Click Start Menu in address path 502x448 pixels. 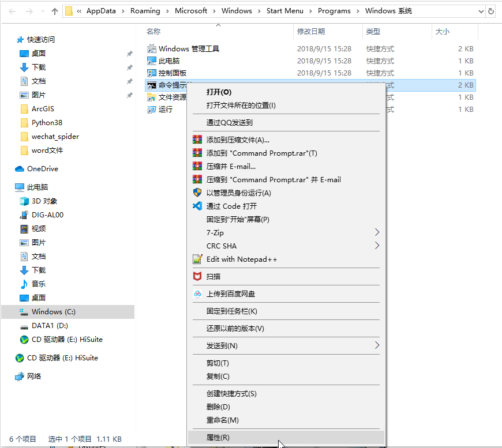point(284,11)
